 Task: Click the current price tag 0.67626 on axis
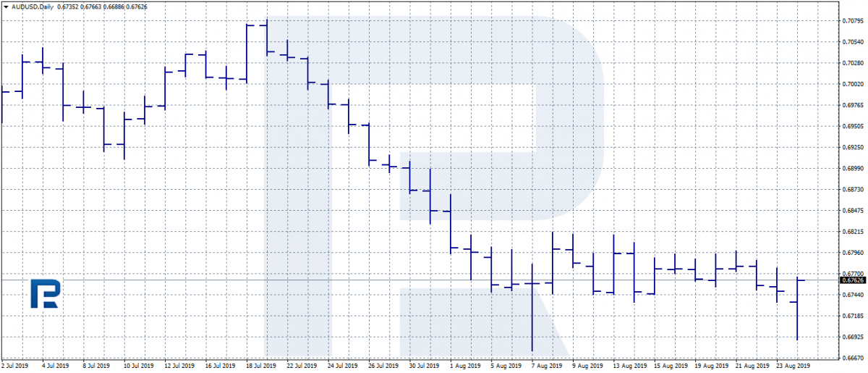coord(852,280)
